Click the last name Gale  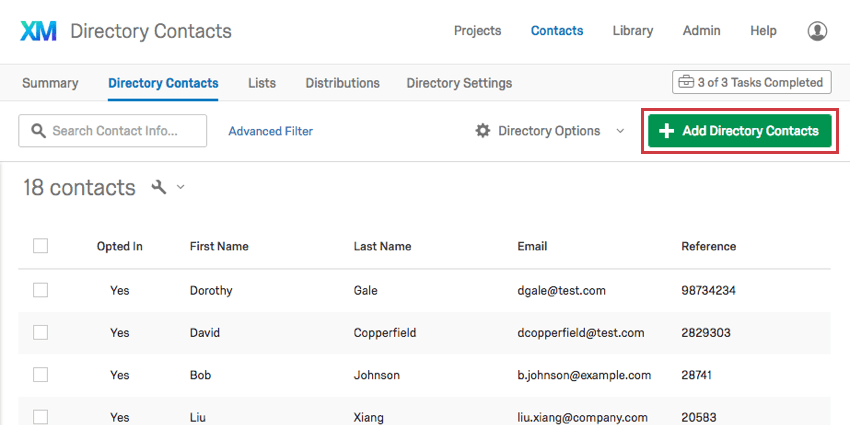365,291
